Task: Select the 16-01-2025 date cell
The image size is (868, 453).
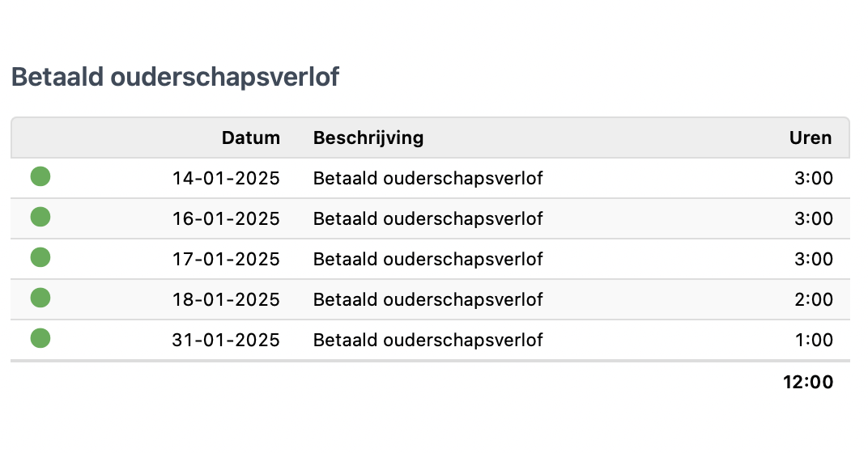Action: click(226, 218)
